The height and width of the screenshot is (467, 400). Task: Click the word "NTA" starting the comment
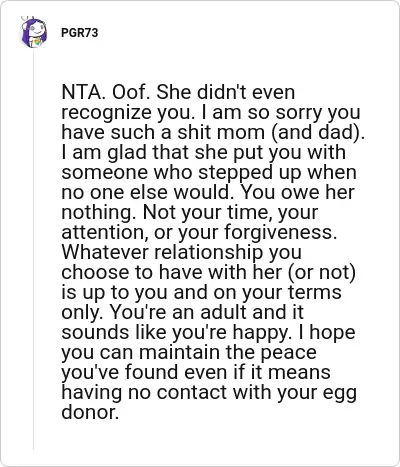tap(83, 92)
